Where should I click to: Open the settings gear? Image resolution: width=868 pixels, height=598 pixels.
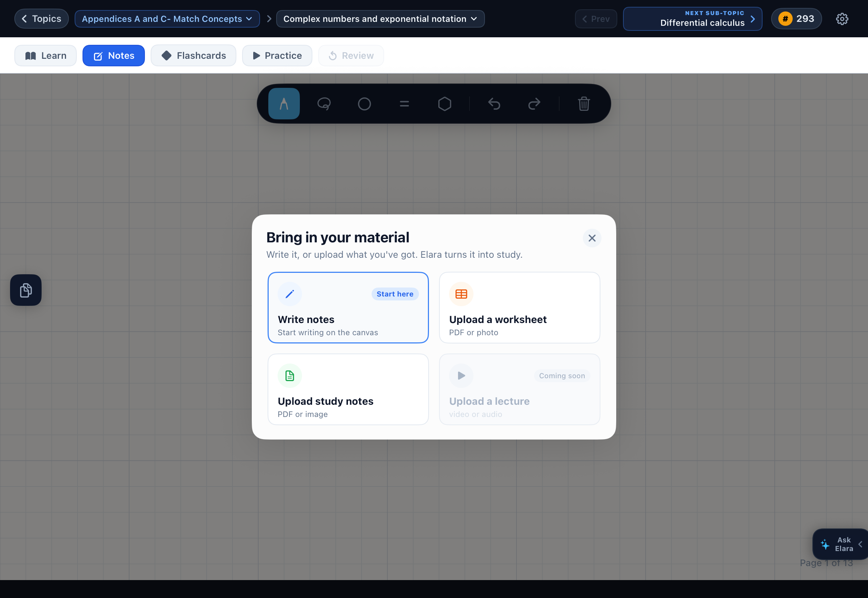[842, 19]
